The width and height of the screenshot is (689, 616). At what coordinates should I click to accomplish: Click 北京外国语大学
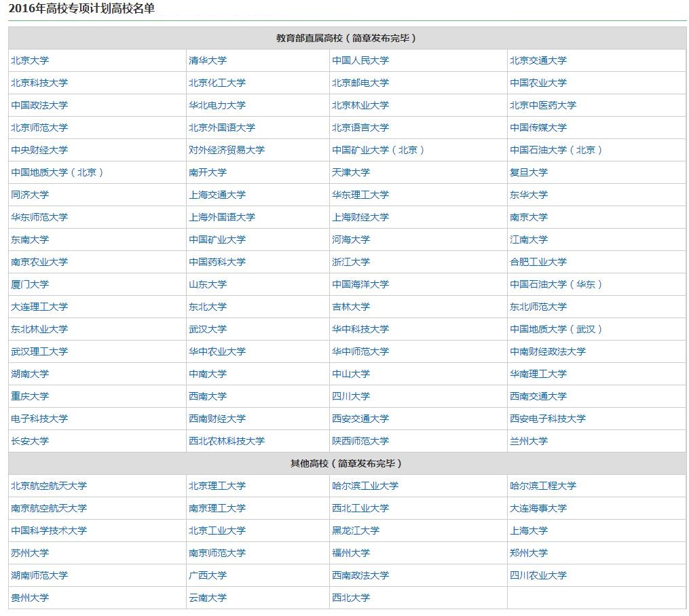pos(222,128)
